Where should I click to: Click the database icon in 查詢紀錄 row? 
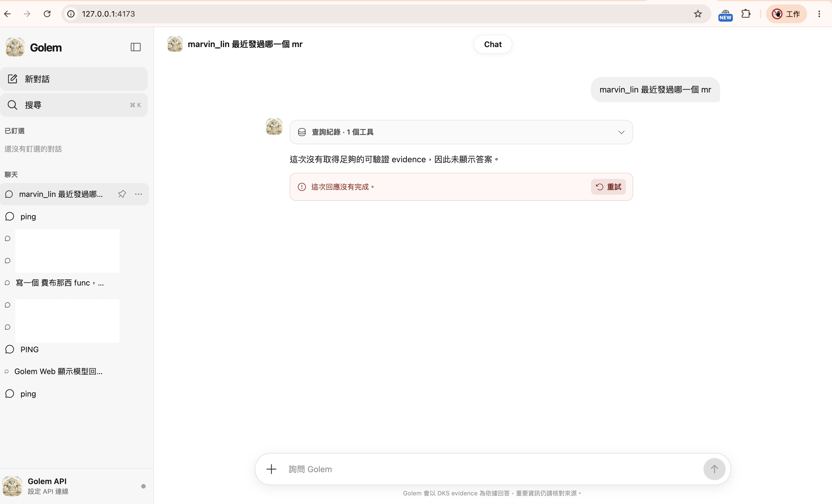pyautogui.click(x=302, y=132)
